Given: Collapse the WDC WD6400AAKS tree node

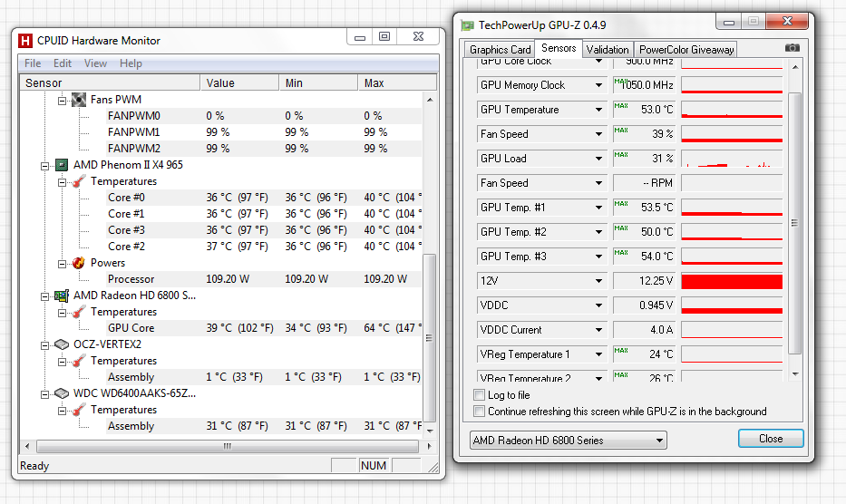Looking at the screenshot, I should (x=44, y=394).
